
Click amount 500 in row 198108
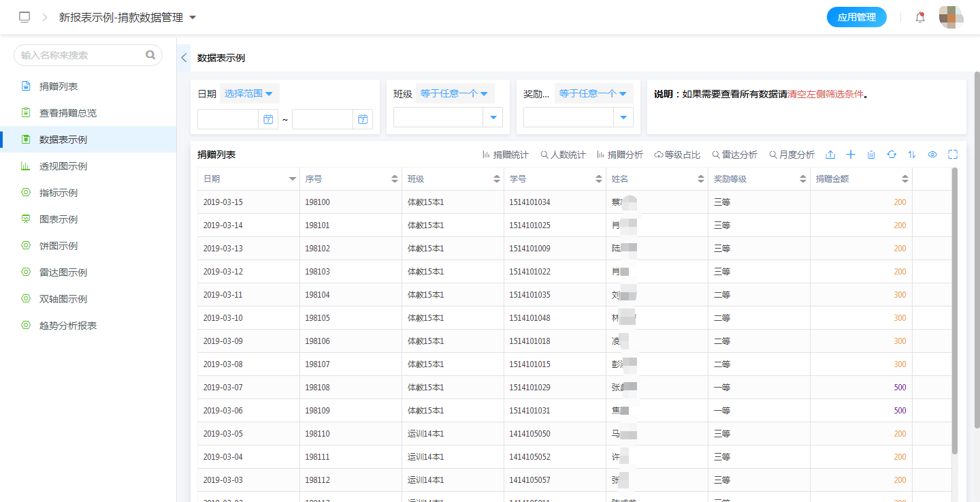click(900, 388)
